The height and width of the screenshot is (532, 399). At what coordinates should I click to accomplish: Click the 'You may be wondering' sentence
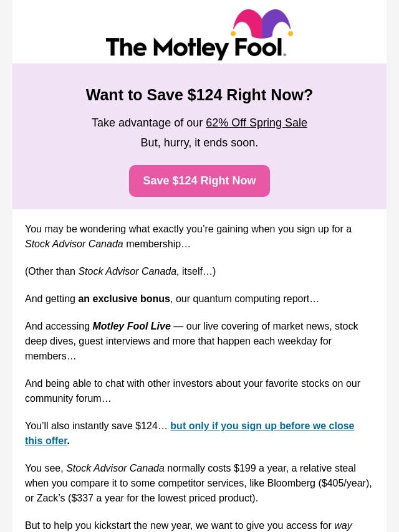pos(188,229)
